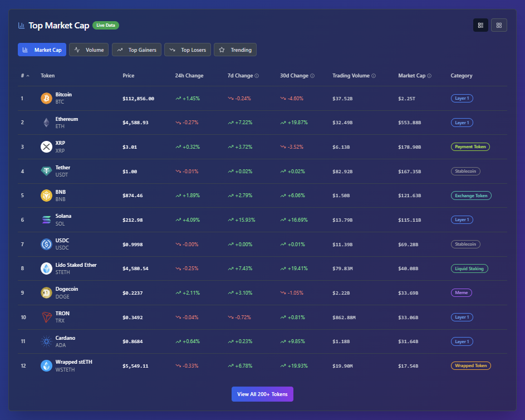
Task: Click Solana's 7d change +15.93%
Action: 242,219
